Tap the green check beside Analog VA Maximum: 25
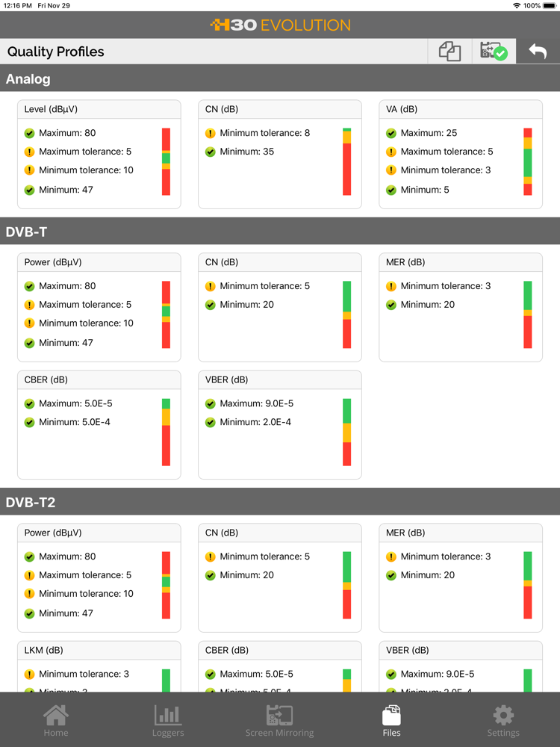 click(391, 133)
